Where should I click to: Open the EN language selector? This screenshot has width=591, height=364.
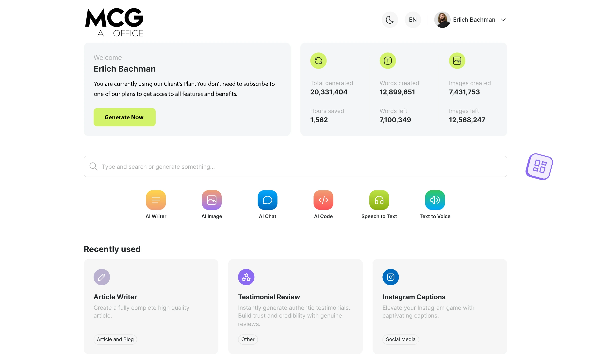(413, 19)
